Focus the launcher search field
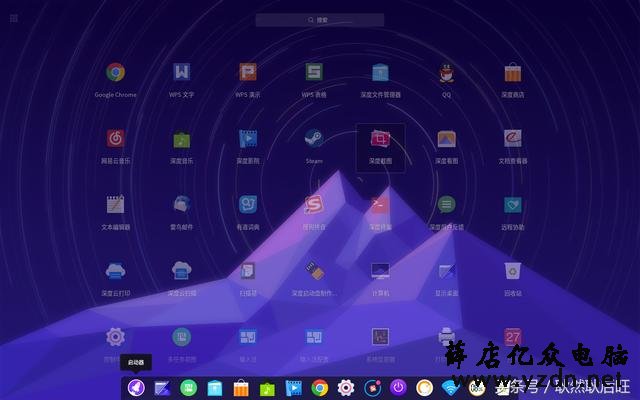The height and width of the screenshot is (400, 640). (320, 20)
